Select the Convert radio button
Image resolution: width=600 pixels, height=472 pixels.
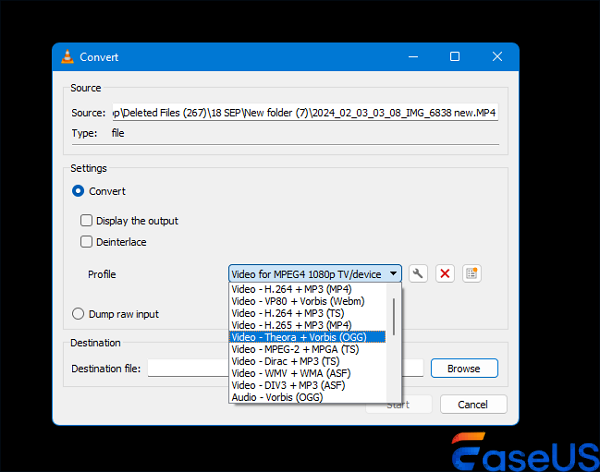[78, 191]
